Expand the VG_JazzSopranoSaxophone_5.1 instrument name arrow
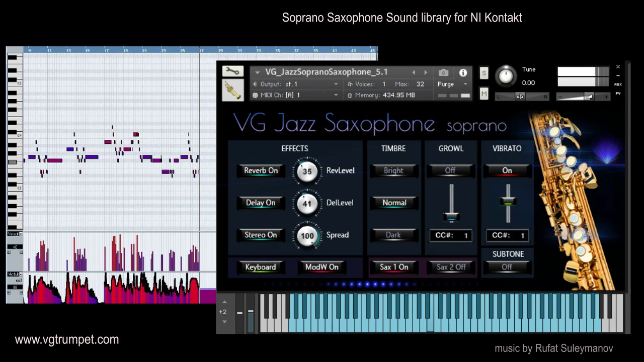644x362 pixels. pyautogui.click(x=258, y=72)
